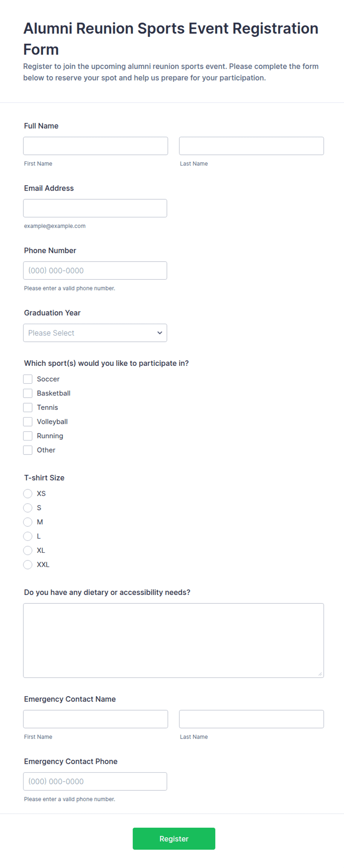Viewport: 344px width, 868px height.
Task: Pick the XL t-shirt size
Action: [28, 551]
